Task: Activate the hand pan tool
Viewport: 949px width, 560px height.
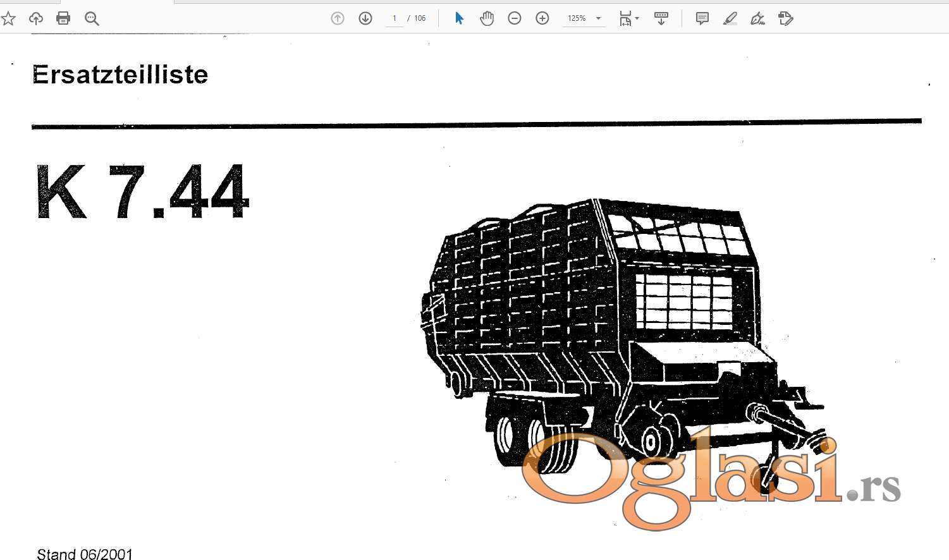Action: point(487,18)
